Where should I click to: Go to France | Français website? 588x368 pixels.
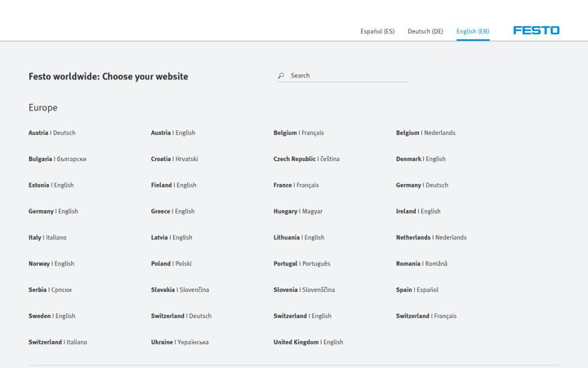296,185
